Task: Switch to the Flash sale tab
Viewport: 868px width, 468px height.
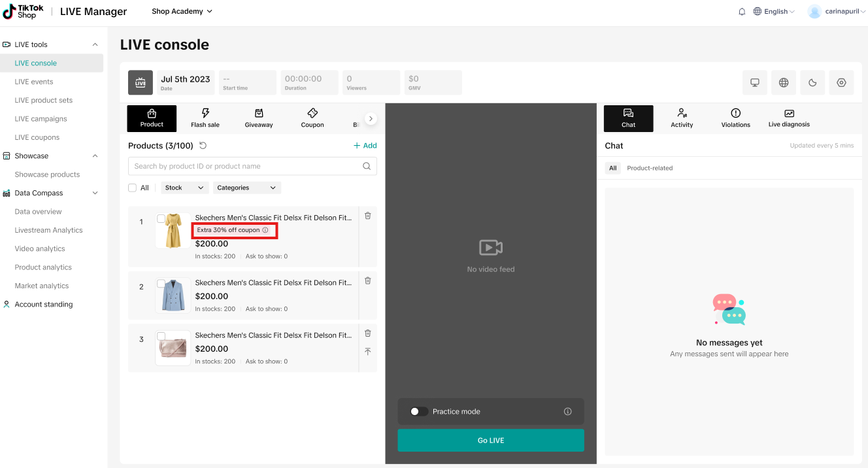Action: pyautogui.click(x=205, y=118)
